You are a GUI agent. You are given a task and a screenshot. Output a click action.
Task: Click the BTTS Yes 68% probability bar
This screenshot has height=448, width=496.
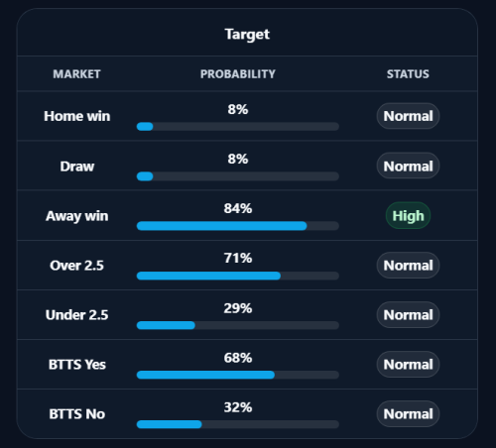[238, 375]
